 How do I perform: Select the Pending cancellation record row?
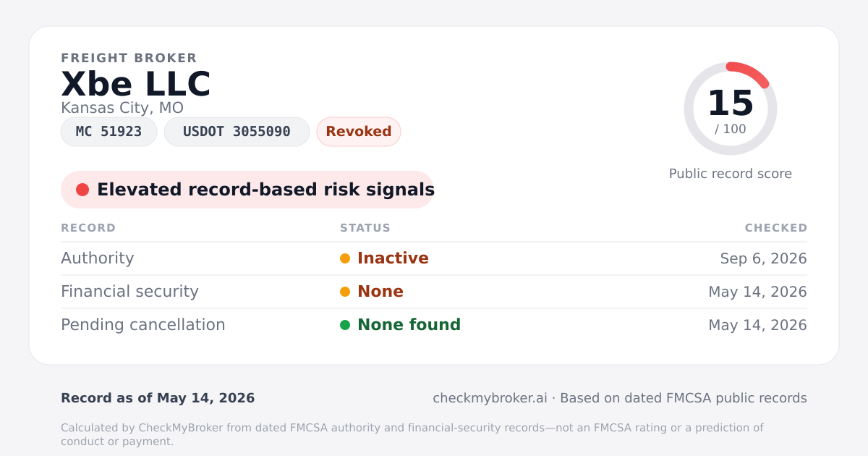click(434, 325)
